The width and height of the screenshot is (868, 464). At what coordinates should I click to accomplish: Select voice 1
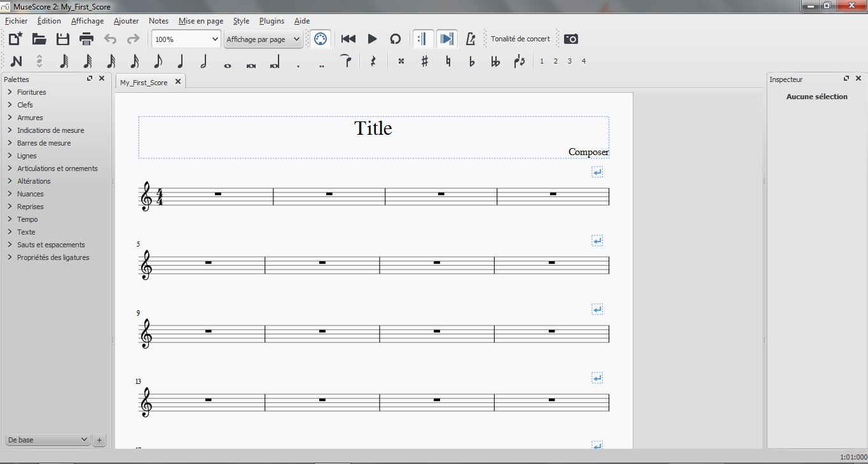(542, 62)
